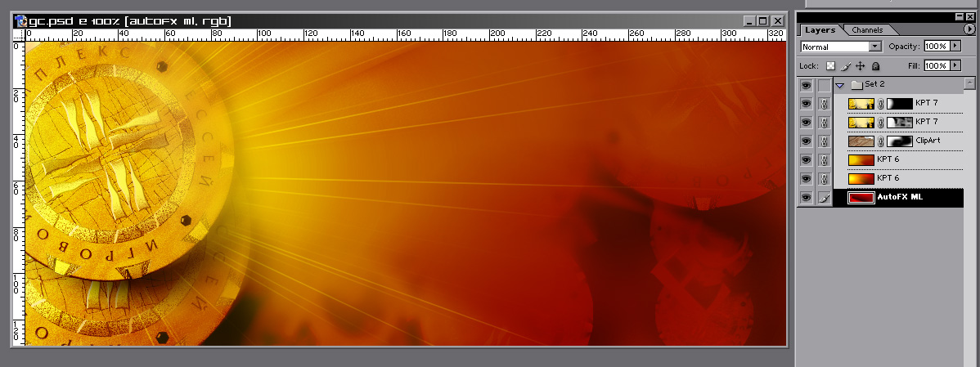Open the Opacity slider arrow
This screenshot has width=980, height=367.
point(955,47)
